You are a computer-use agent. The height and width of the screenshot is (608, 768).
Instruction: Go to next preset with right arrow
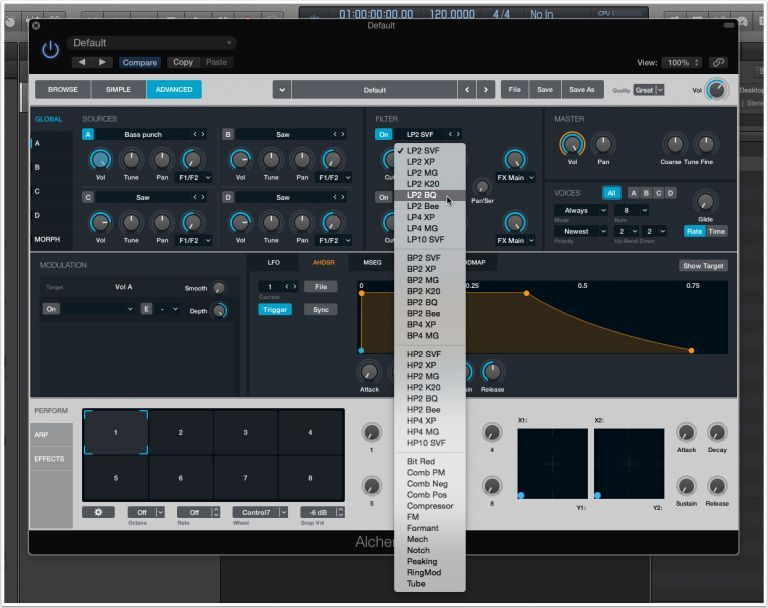pyautogui.click(x=102, y=62)
